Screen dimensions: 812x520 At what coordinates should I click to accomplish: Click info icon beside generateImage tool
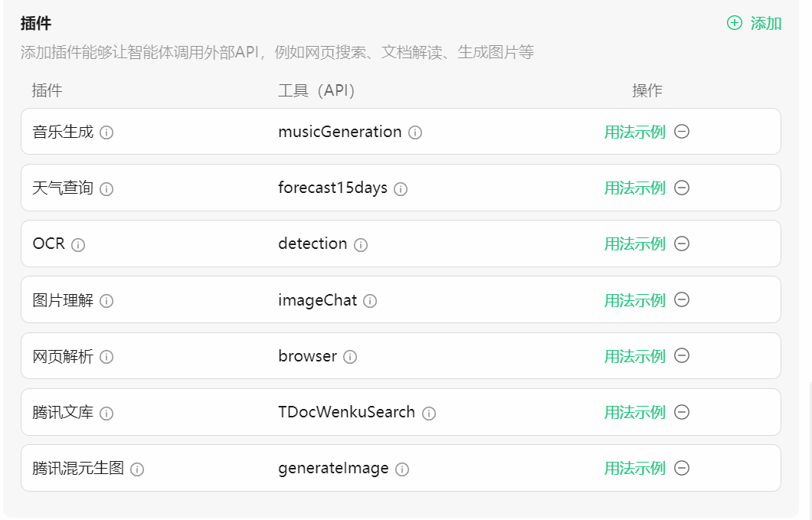pyautogui.click(x=402, y=469)
